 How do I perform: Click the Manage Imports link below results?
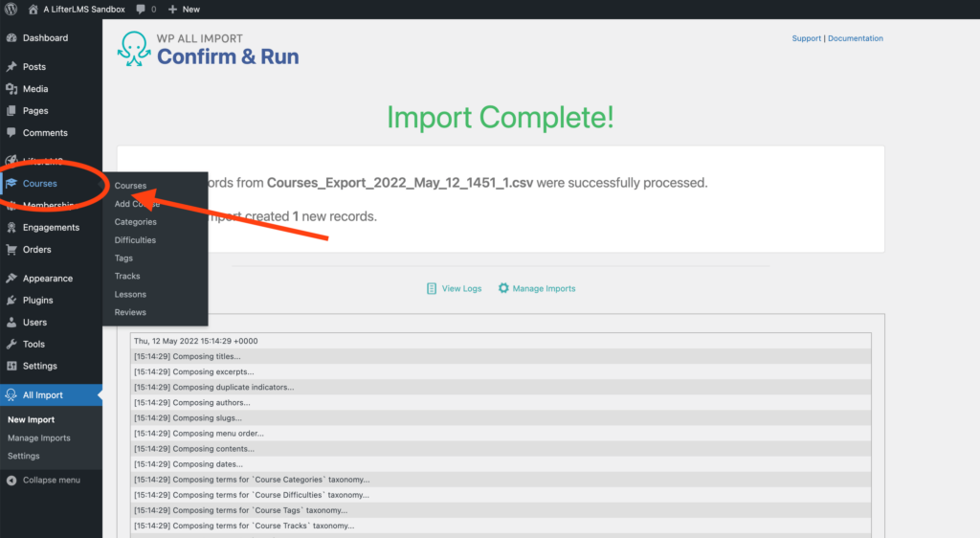pyautogui.click(x=544, y=289)
